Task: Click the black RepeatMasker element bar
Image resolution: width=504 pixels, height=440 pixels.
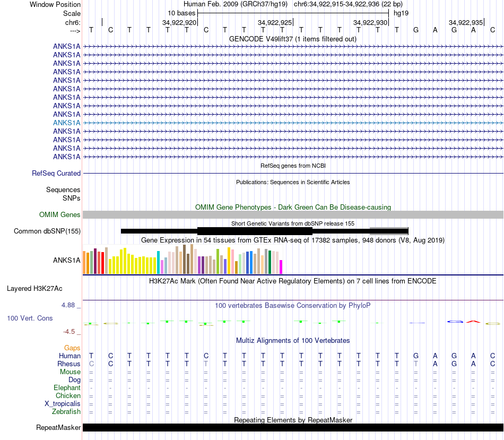Action: [293, 427]
